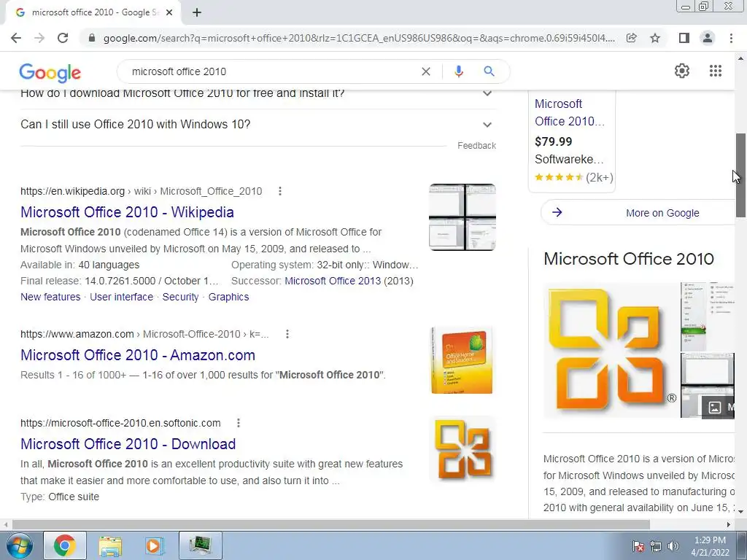This screenshot has width=747, height=560.
Task: Open Microsoft Office 2010 - Wikipedia result
Action: pyautogui.click(x=127, y=212)
